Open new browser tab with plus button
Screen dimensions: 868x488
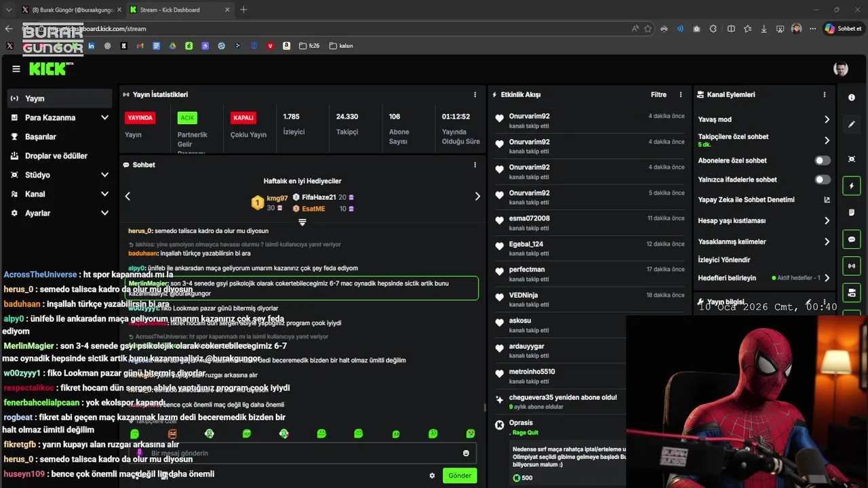(x=243, y=9)
